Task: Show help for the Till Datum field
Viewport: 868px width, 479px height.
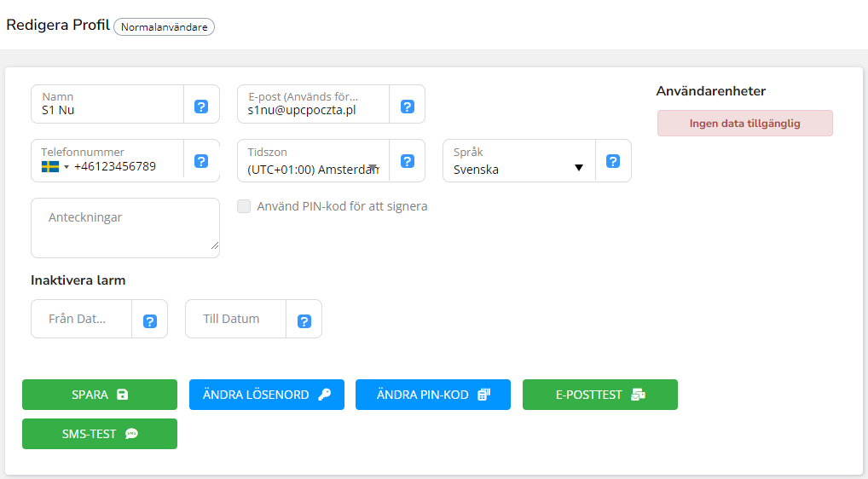Action: pos(304,321)
